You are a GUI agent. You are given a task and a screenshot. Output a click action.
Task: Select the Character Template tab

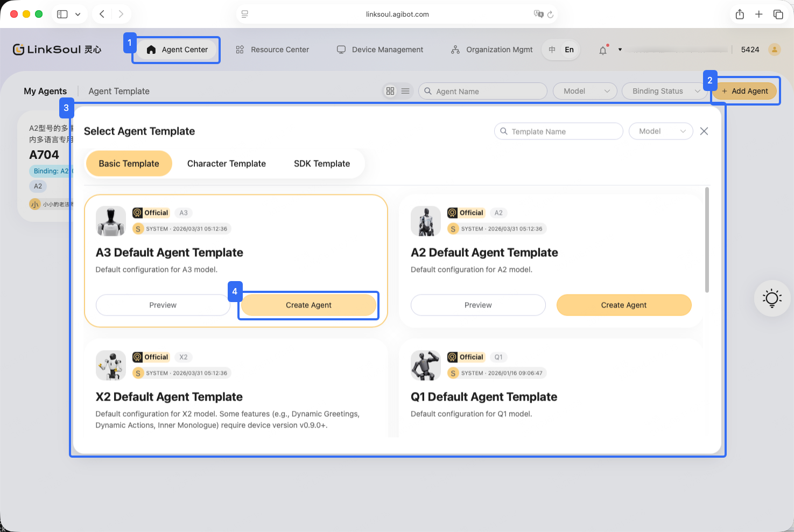pos(227,164)
